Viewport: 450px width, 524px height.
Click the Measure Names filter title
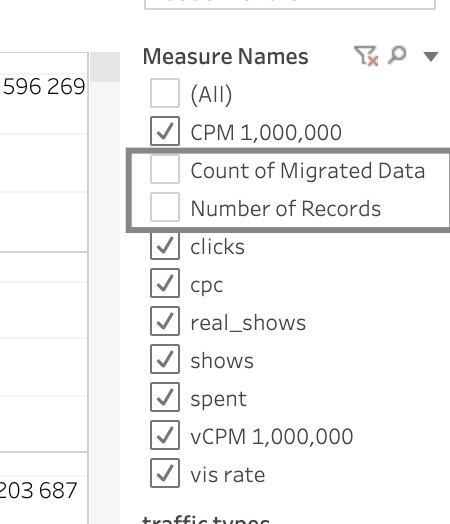pos(226,56)
